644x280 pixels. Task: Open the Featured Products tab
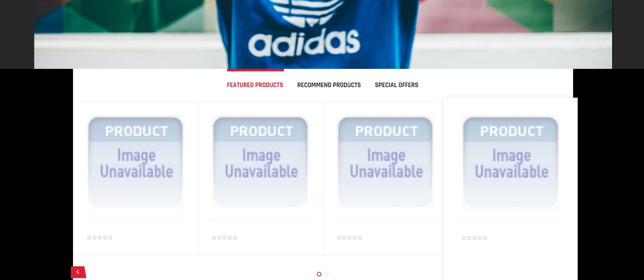pos(255,85)
